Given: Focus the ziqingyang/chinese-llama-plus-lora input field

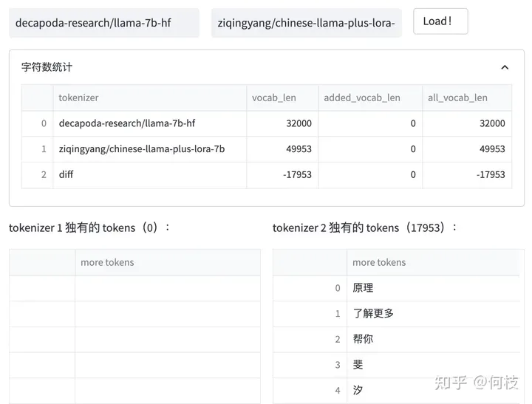Looking at the screenshot, I should (307, 23).
